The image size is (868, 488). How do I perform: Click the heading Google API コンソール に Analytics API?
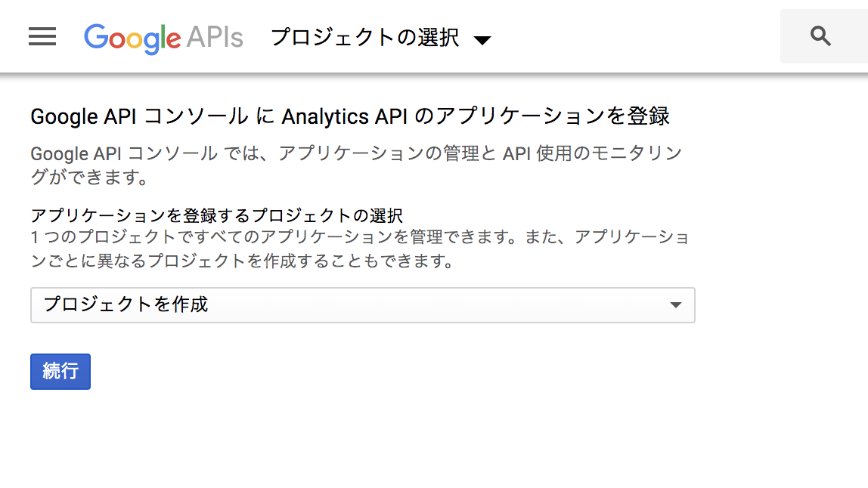pyautogui.click(x=350, y=116)
